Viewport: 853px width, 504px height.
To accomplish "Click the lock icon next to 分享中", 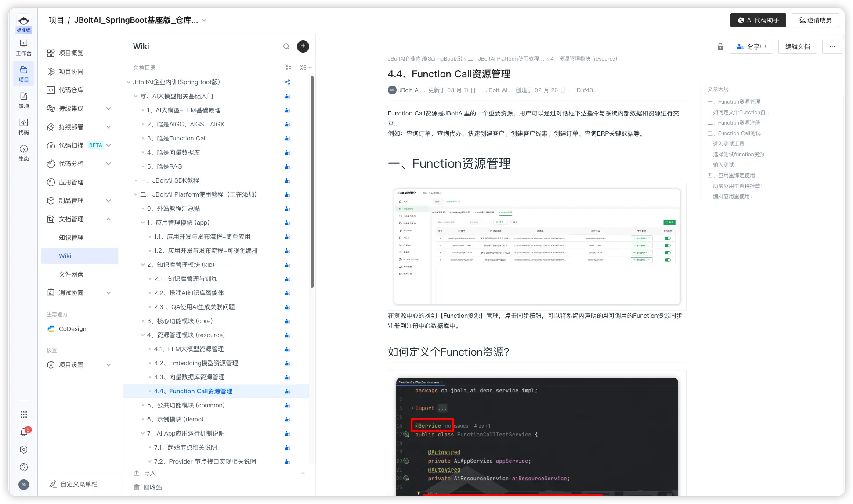I will pos(720,47).
